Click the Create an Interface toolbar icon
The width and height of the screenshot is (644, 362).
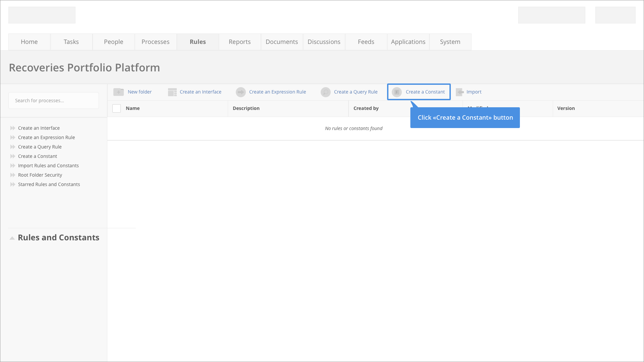point(172,92)
